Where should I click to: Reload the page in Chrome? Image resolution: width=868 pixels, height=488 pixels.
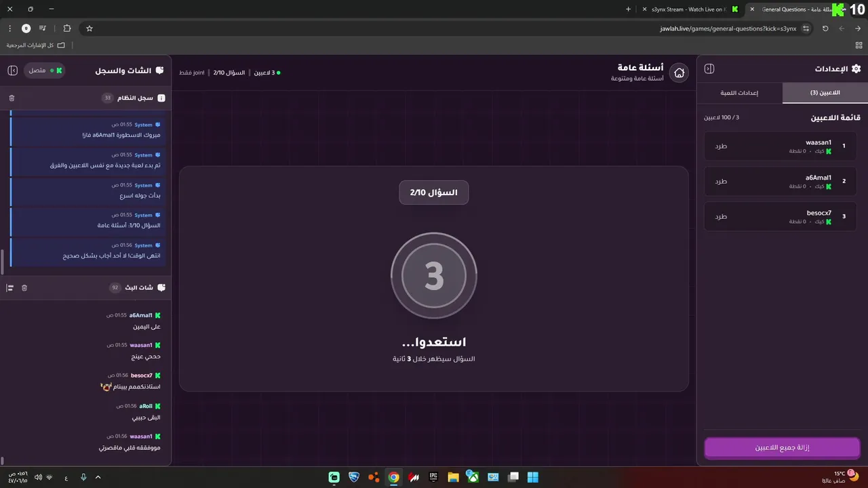point(825,28)
